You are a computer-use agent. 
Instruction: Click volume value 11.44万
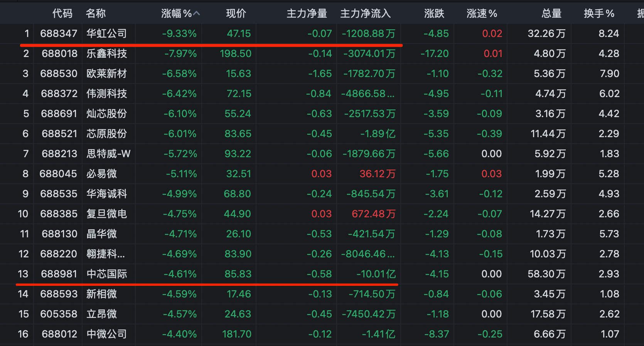548,134
